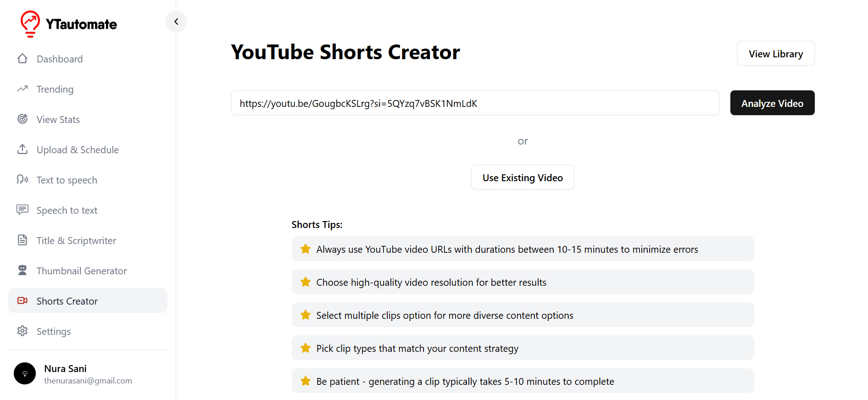Open Title & Scriptwriter tool
The height and width of the screenshot is (400, 868).
(x=88, y=240)
